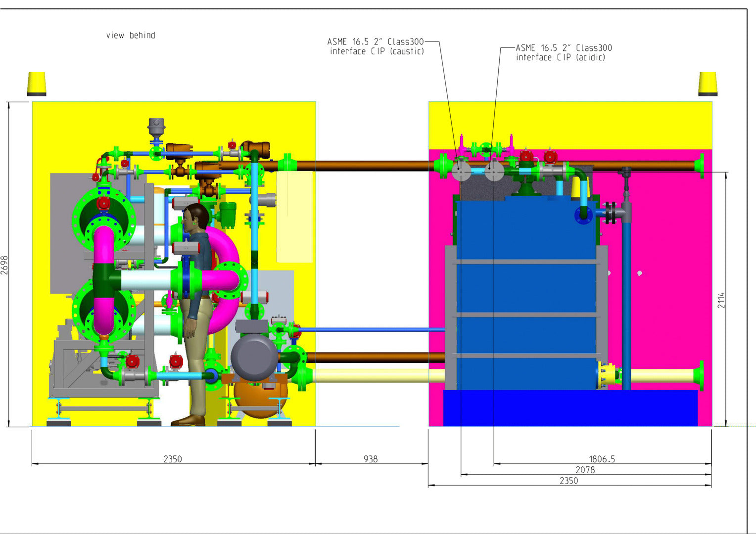The image size is (756, 534).
Task: Click the gray pump motor housing
Action: 254,357
